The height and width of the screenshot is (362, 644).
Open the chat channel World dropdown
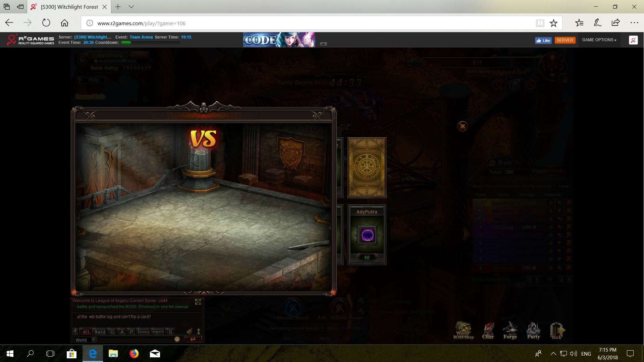pyautogui.click(x=94, y=340)
